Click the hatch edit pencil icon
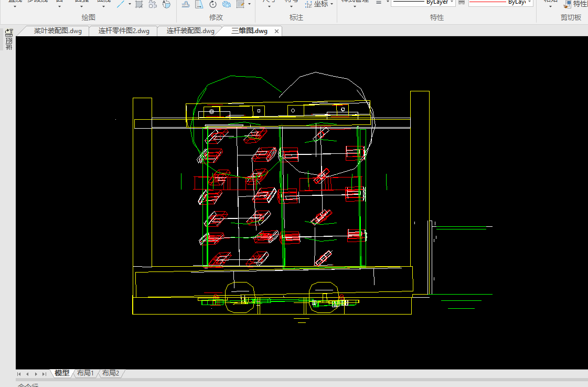 click(x=240, y=4)
